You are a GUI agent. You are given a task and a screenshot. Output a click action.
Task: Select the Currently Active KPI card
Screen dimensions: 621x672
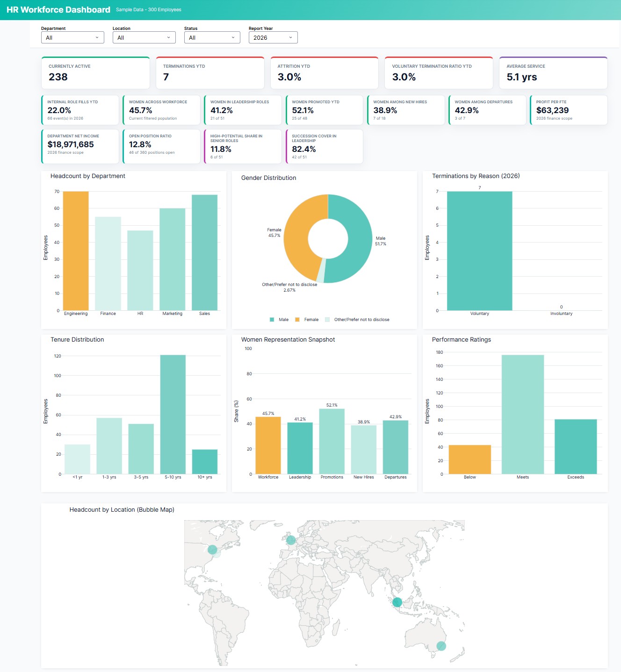pos(95,72)
